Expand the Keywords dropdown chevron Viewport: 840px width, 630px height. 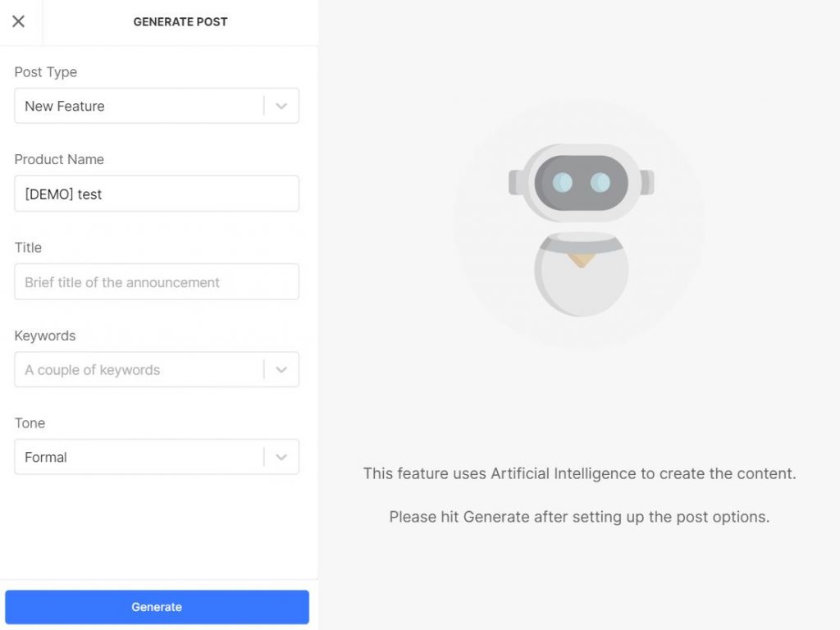pos(281,370)
